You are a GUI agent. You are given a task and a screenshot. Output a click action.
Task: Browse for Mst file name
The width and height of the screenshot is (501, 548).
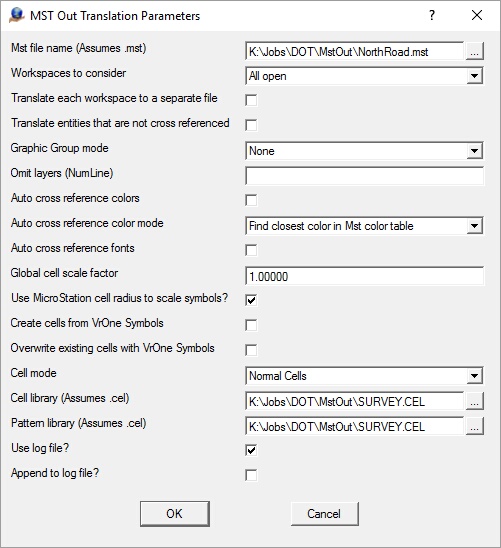point(474,52)
